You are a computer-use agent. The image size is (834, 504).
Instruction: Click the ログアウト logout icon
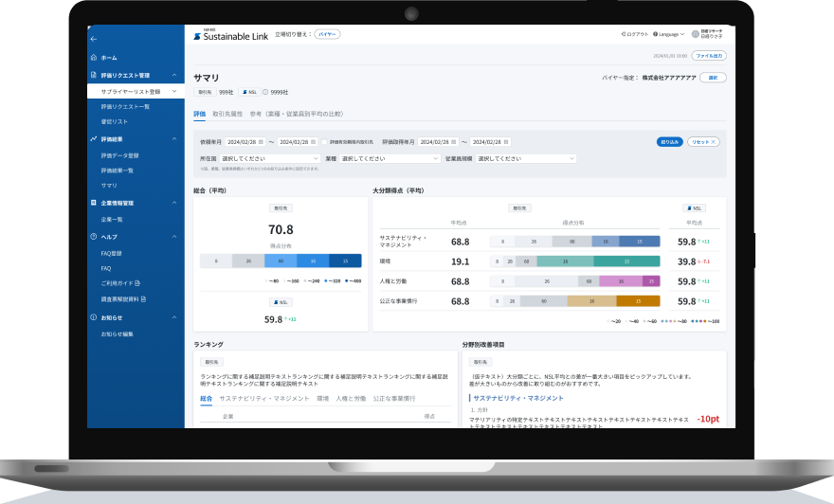point(624,34)
